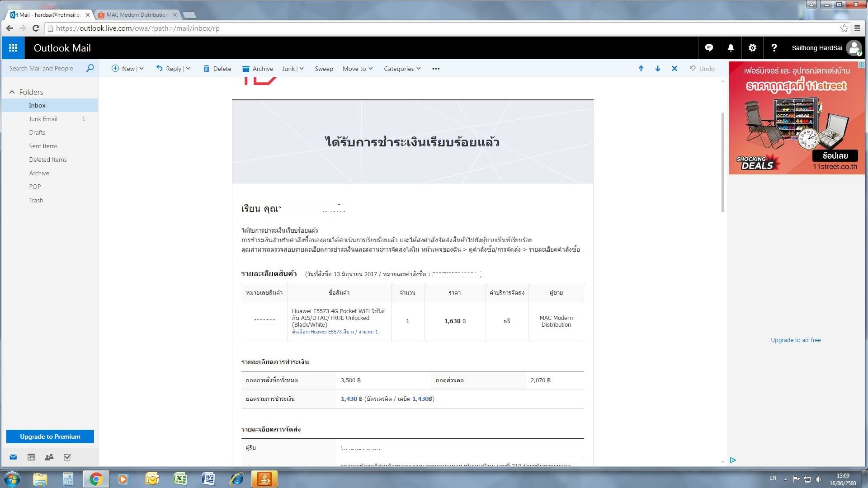The image size is (868, 488).
Task: Click Upgrade to Premium button
Action: click(50, 436)
